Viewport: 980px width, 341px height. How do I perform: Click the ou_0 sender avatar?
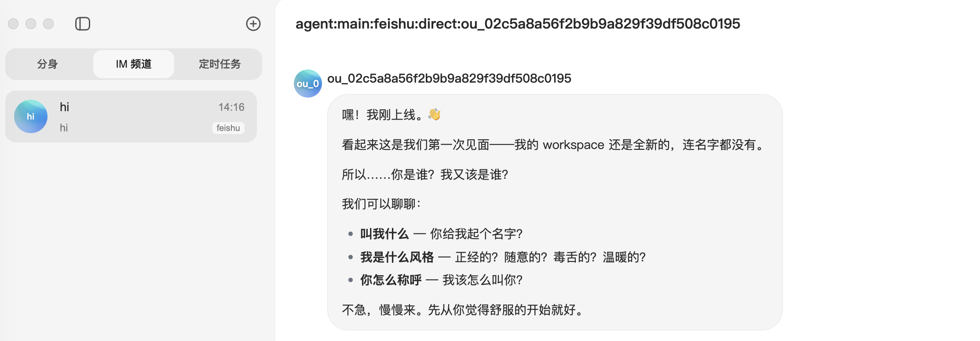click(307, 83)
